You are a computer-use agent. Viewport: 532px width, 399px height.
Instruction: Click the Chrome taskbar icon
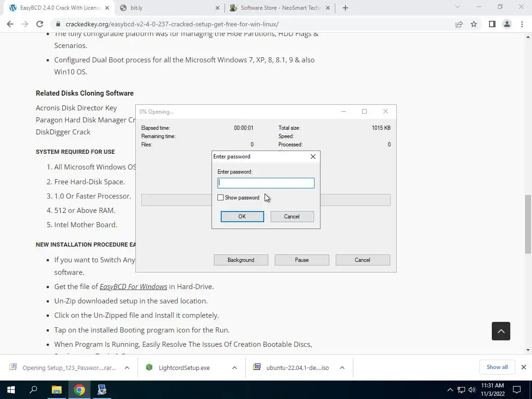tap(79, 390)
